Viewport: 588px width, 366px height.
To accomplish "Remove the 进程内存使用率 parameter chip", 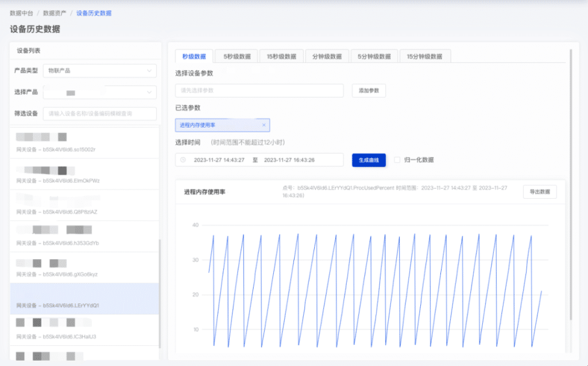I will point(264,125).
